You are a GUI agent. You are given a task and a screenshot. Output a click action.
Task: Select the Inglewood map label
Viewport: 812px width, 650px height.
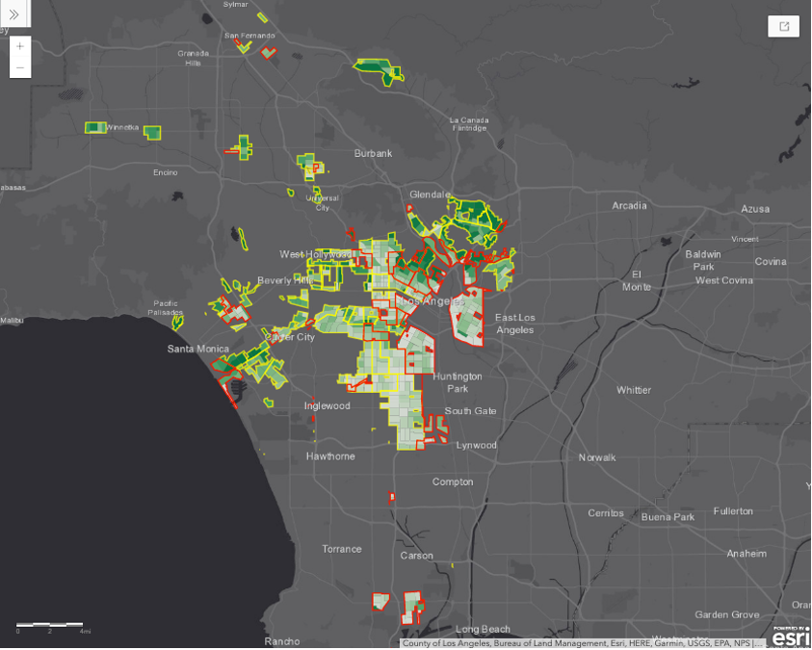pyautogui.click(x=327, y=406)
